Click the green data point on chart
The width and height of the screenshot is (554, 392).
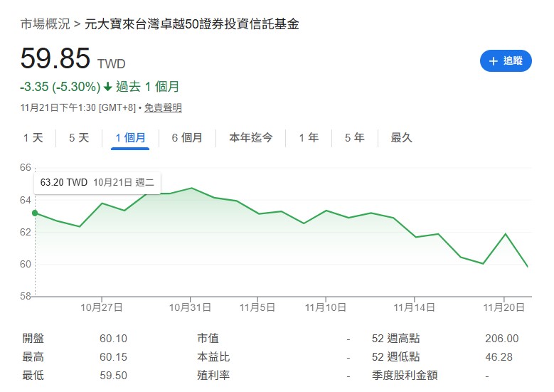coord(35,213)
